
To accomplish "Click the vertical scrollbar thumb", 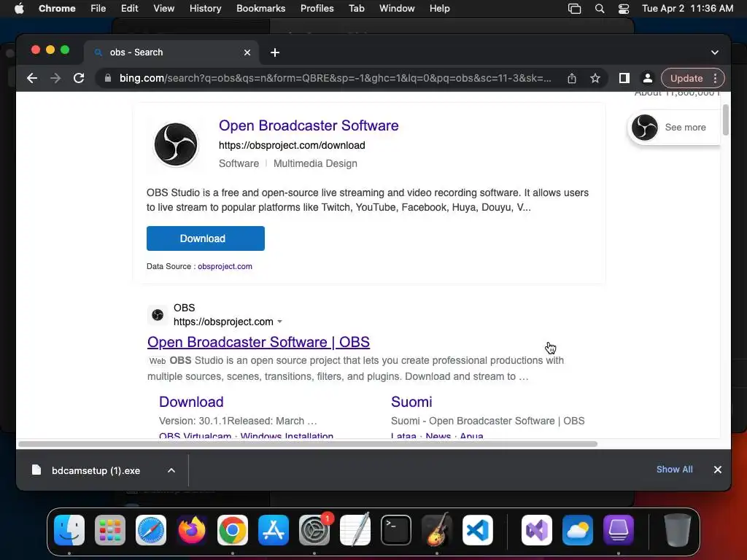I will coord(726,120).
